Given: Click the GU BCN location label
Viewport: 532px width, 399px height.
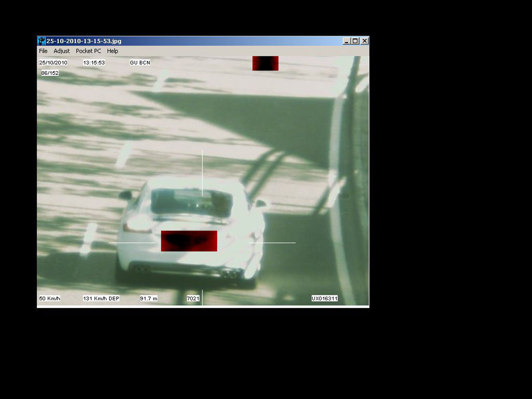Looking at the screenshot, I should (140, 63).
